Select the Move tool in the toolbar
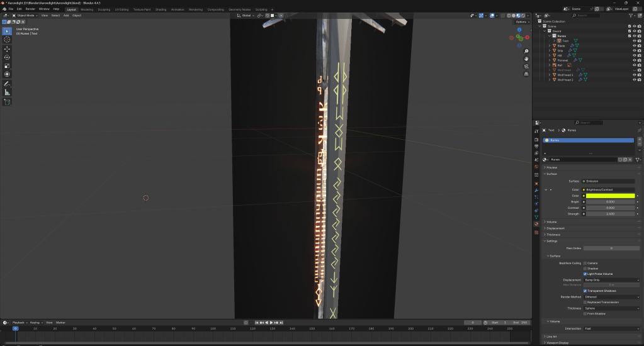Image resolution: width=644 pixels, height=346 pixels. 8,48
